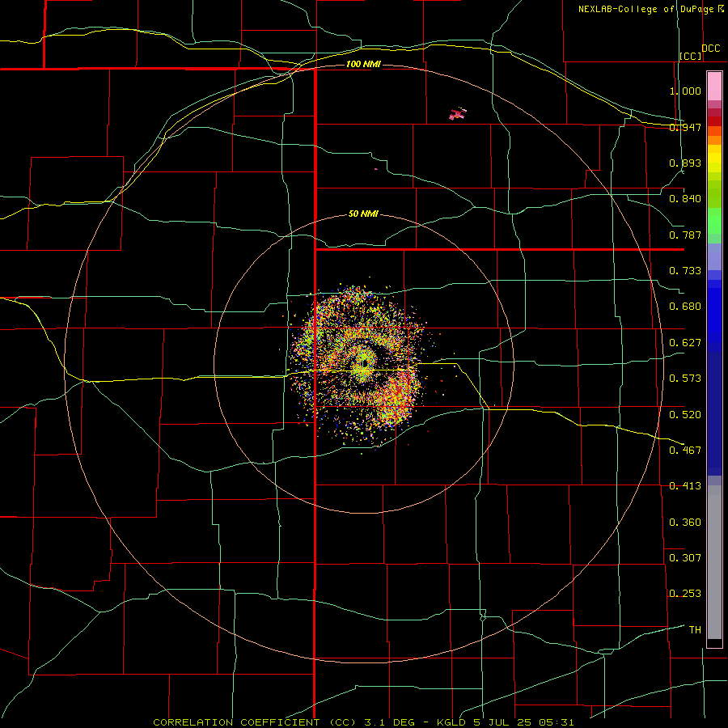Select the 0.733 scale value
Image resolution: width=728 pixels, height=728 pixels.
pyautogui.click(x=685, y=271)
